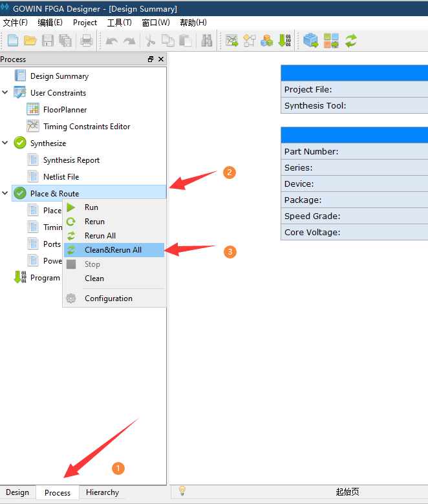Choose Rerun All from context menu
This screenshot has height=504, width=428.
click(114, 236)
